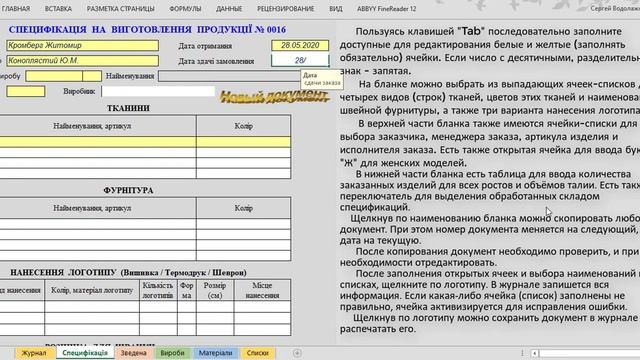Open the ВСТАВКА ribbon tab
The image size is (640, 360).
click(x=58, y=9)
